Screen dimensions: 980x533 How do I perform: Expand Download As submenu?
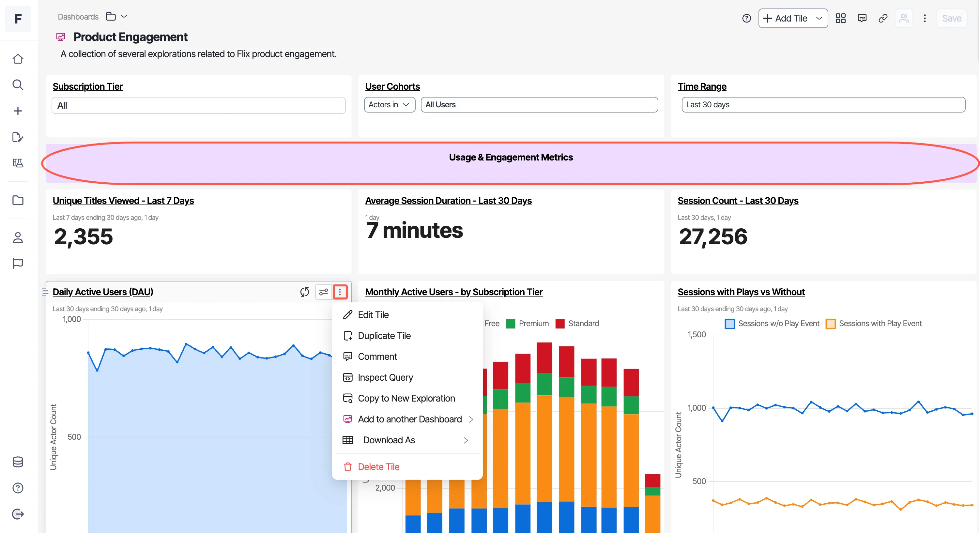pyautogui.click(x=407, y=440)
